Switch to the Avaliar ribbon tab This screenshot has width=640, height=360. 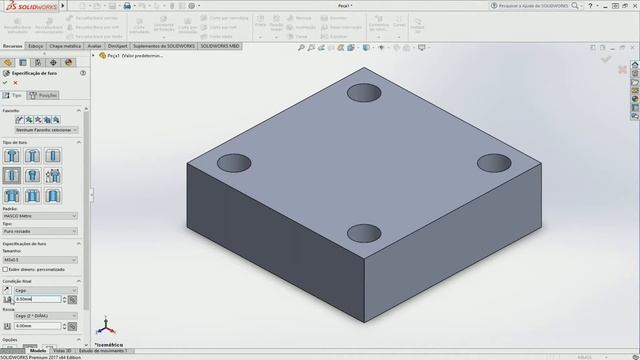[x=94, y=46]
